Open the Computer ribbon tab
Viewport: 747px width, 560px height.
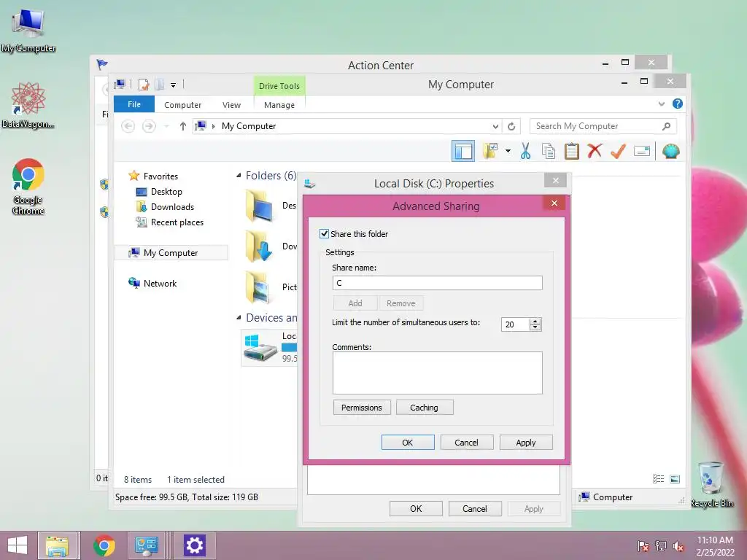(182, 105)
